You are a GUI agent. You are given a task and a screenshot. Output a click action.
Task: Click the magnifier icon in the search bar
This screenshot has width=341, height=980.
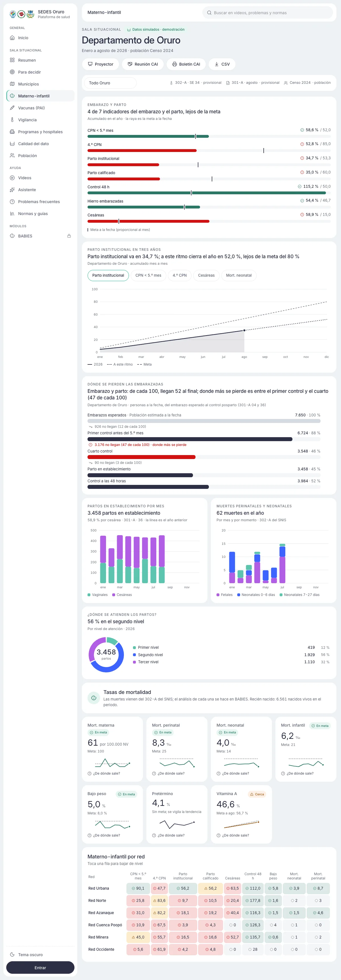coord(209,12)
